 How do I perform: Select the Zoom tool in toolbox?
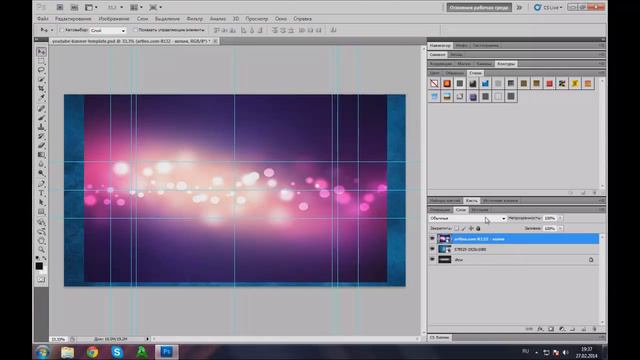point(41,249)
